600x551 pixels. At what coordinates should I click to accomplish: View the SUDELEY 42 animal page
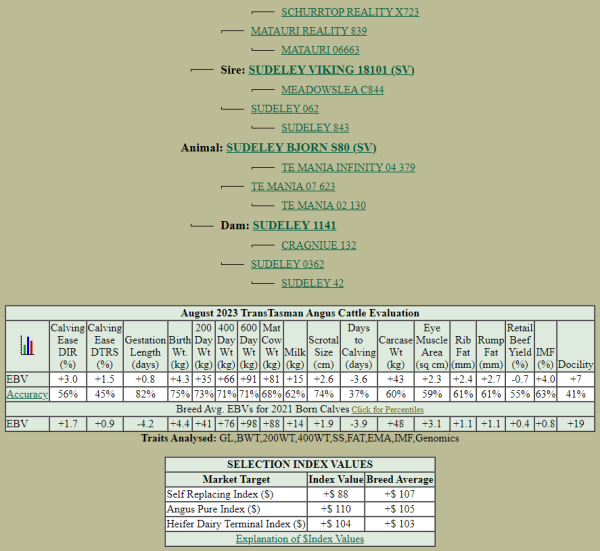click(312, 283)
